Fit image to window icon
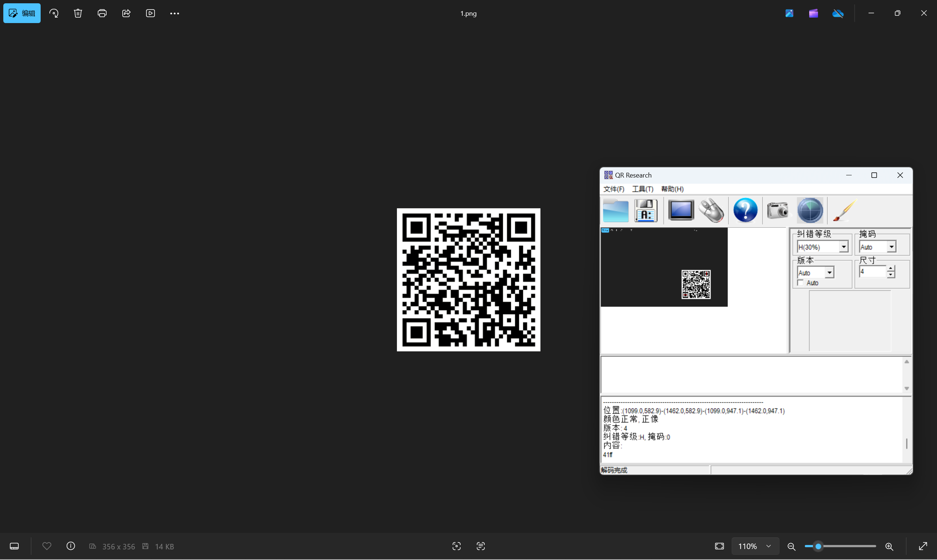Viewport: 937px width, 560px height. coord(720,546)
